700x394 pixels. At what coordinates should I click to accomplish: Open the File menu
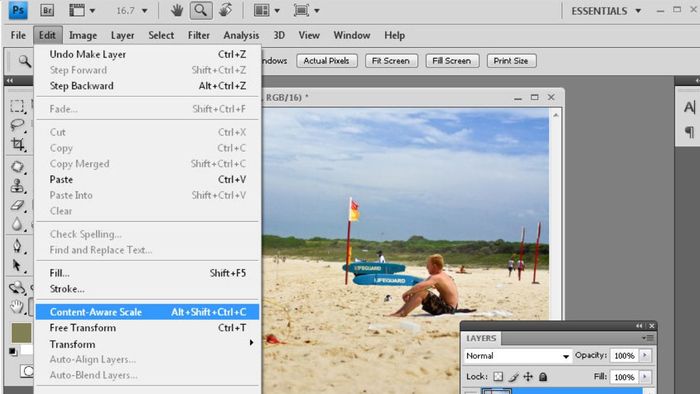pyautogui.click(x=18, y=35)
